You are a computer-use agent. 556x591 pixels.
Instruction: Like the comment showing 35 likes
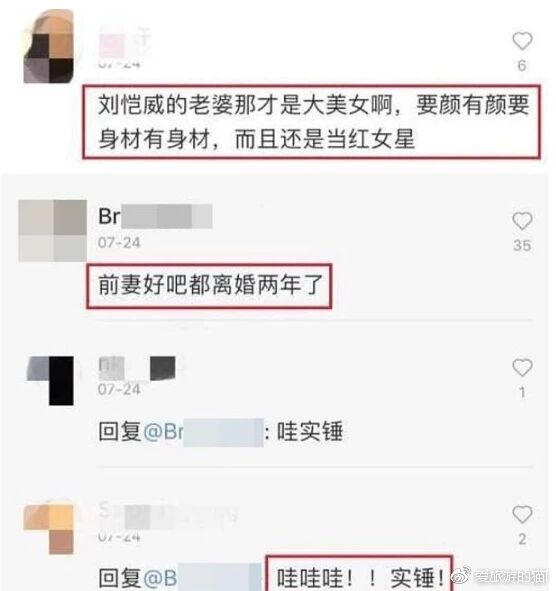(x=522, y=221)
